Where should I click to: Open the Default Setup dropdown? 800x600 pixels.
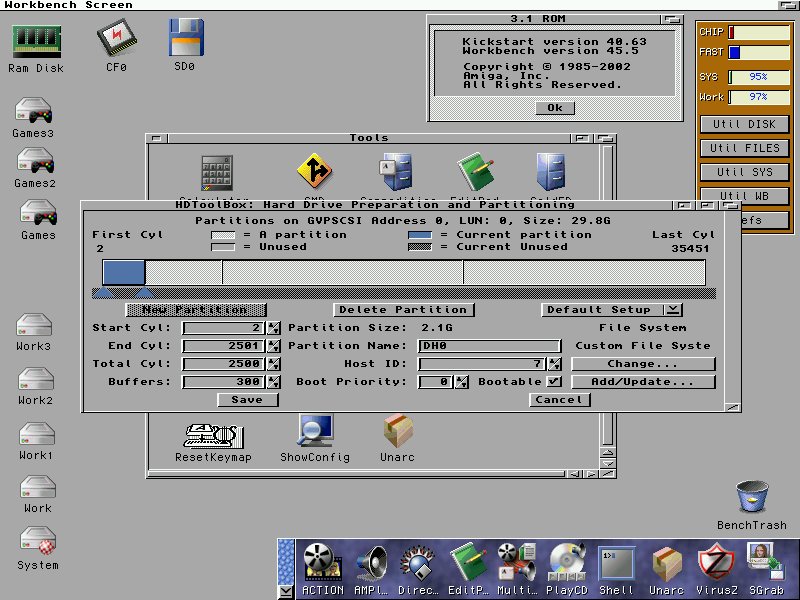(611, 310)
